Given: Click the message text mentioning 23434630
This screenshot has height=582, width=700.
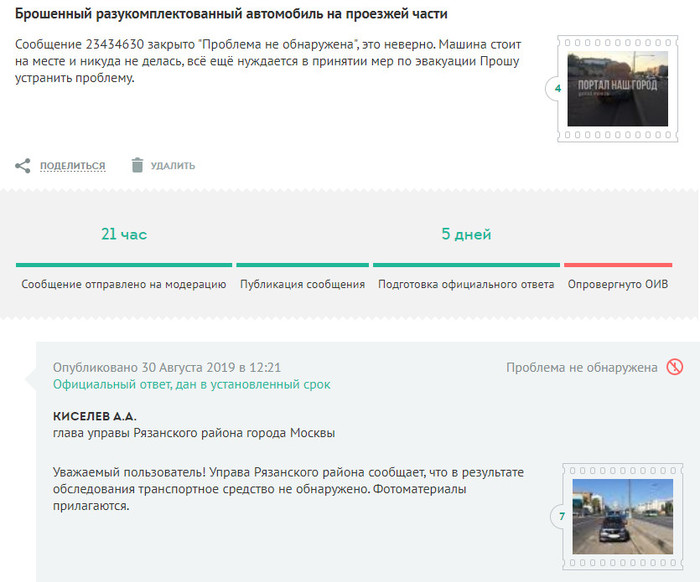Looking at the screenshot, I should (268, 61).
